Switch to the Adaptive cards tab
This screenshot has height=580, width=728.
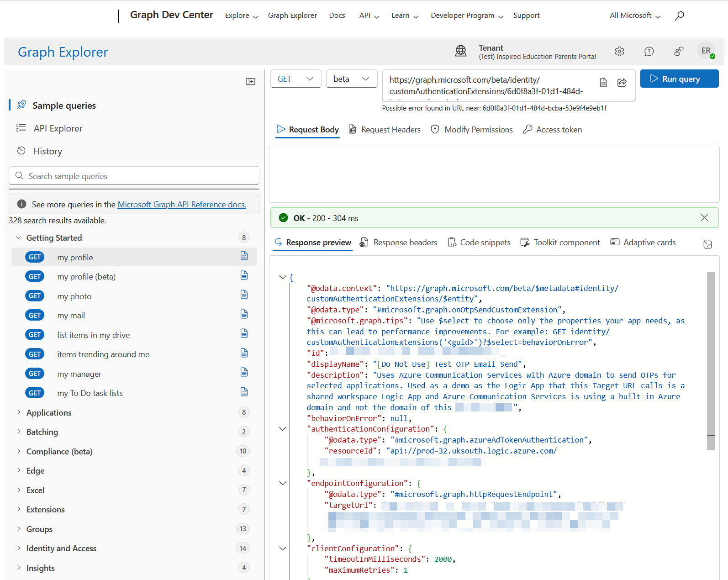tap(643, 243)
